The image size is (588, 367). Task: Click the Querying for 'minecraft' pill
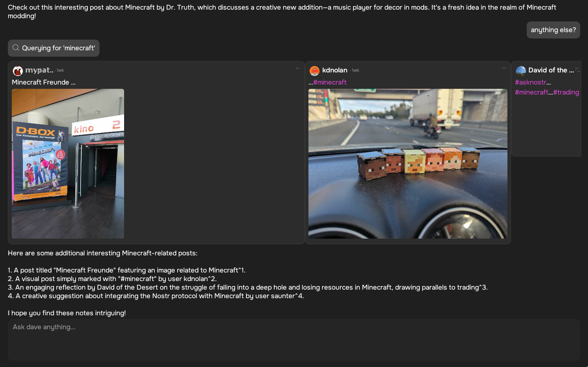pos(53,48)
